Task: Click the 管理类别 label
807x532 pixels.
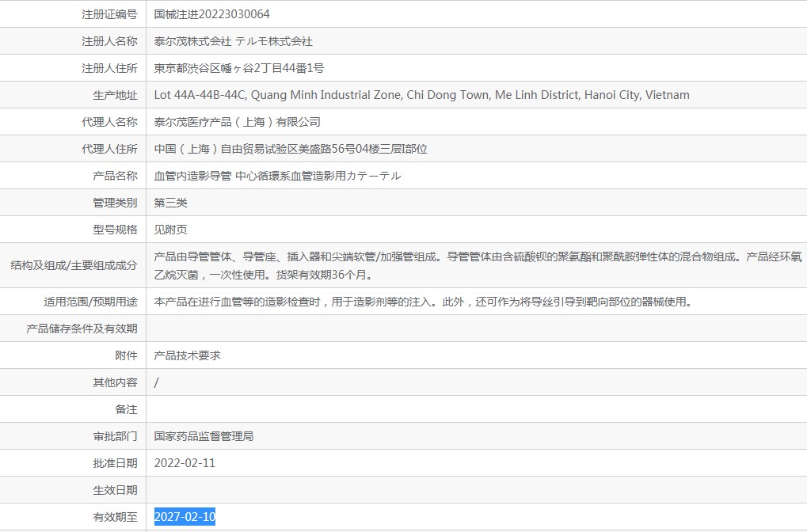Action: pyautogui.click(x=115, y=203)
